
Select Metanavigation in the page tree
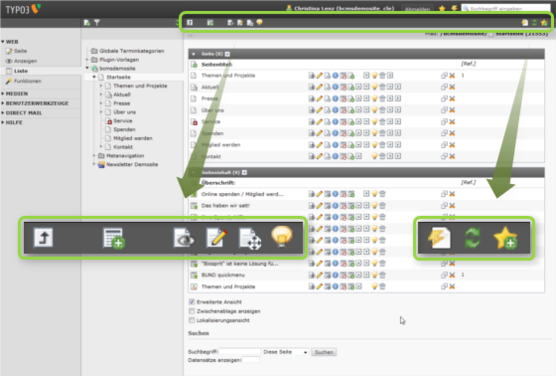pyautogui.click(x=125, y=156)
